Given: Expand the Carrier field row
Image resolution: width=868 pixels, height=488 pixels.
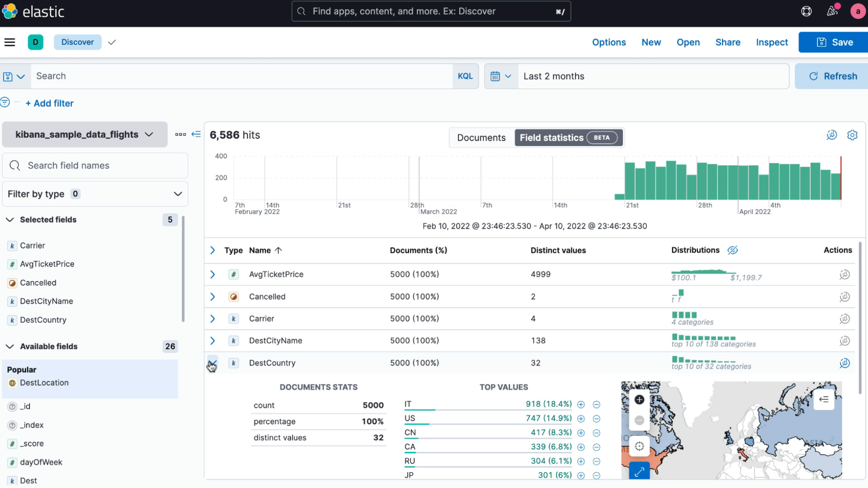Looking at the screenshot, I should click(212, 318).
